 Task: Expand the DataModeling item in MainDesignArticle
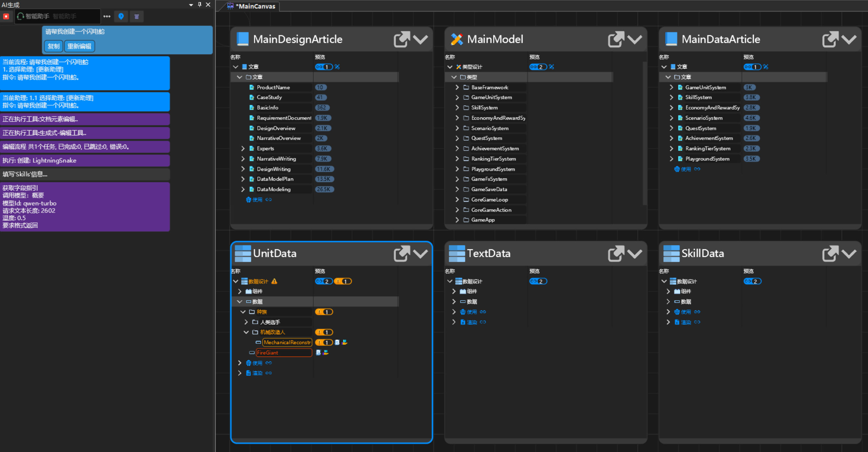pos(243,189)
